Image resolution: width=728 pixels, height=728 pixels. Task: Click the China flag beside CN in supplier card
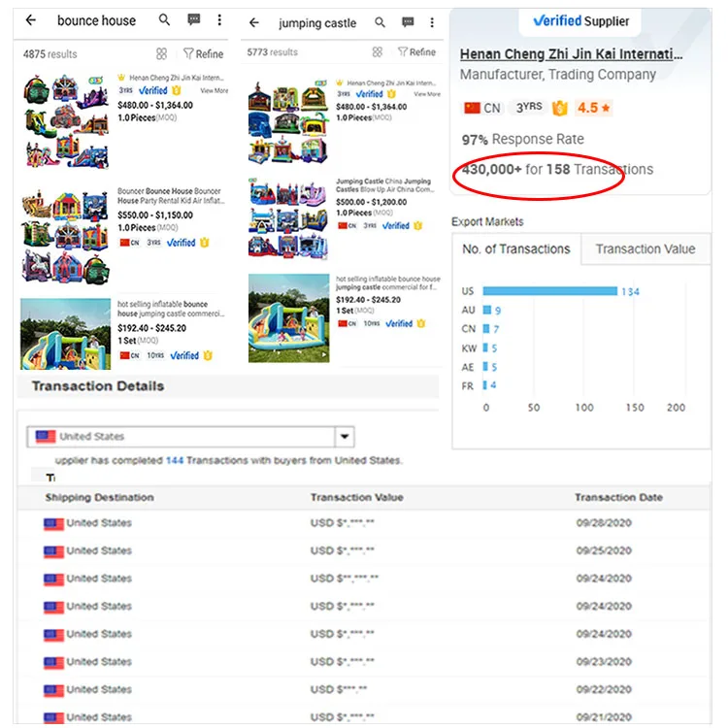point(472,108)
